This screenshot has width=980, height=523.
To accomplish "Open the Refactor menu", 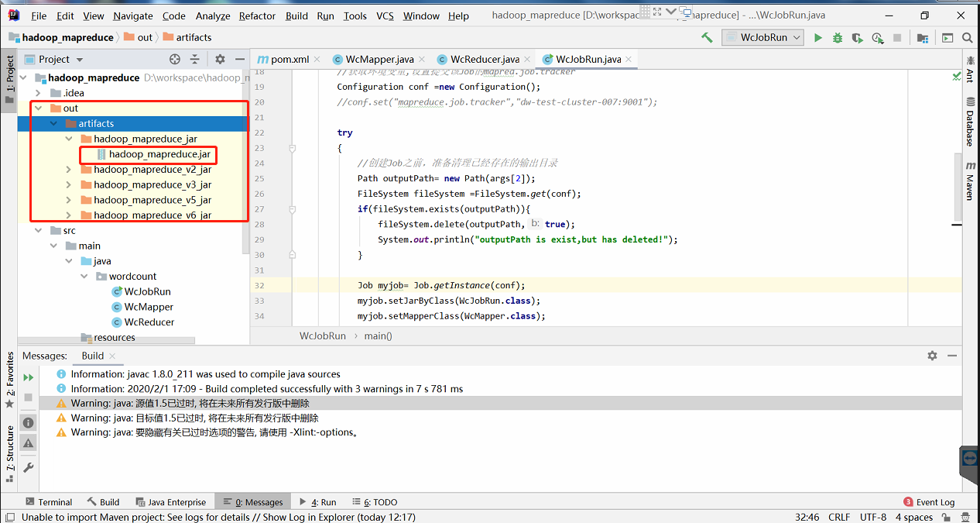I will (x=257, y=15).
